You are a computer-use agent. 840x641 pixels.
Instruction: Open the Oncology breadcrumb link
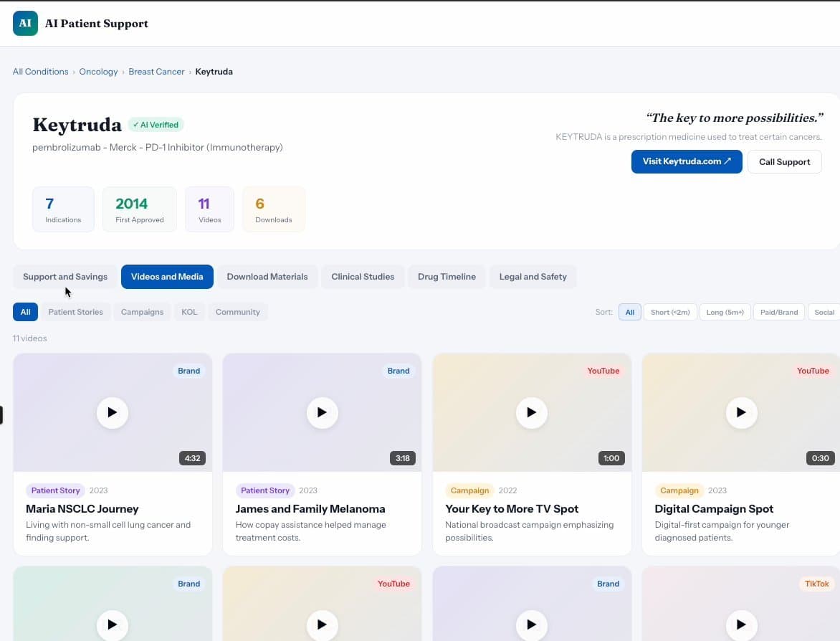click(98, 71)
